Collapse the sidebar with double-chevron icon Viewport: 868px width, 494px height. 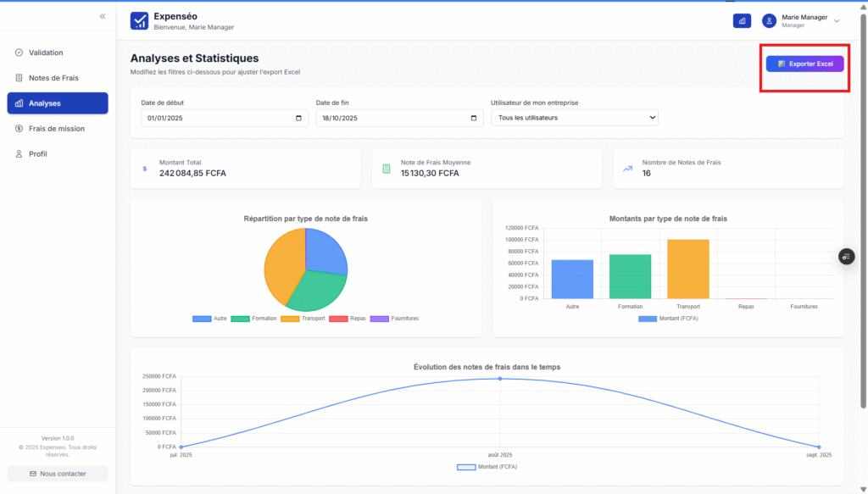(103, 16)
